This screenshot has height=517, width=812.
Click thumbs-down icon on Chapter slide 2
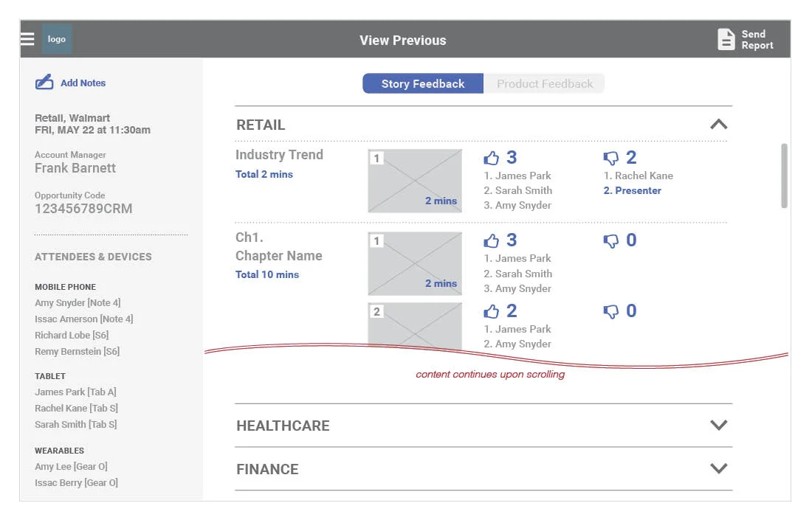(611, 311)
